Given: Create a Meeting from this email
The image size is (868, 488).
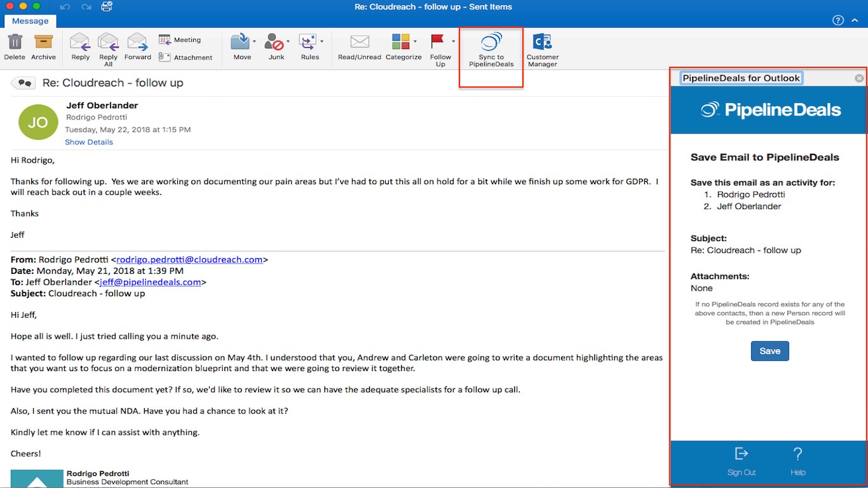Looking at the screenshot, I should pos(179,39).
